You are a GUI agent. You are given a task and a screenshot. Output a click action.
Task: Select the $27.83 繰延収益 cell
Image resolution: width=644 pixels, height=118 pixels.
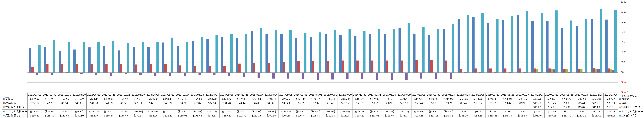pyautogui.click(x=35, y=103)
